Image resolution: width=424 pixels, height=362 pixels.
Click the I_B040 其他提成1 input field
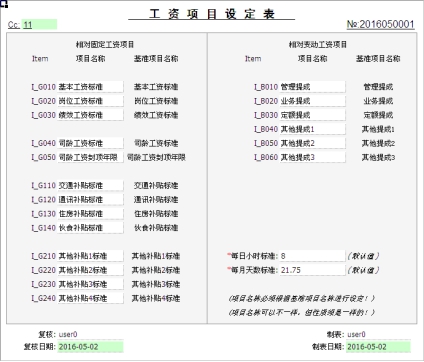click(x=312, y=129)
